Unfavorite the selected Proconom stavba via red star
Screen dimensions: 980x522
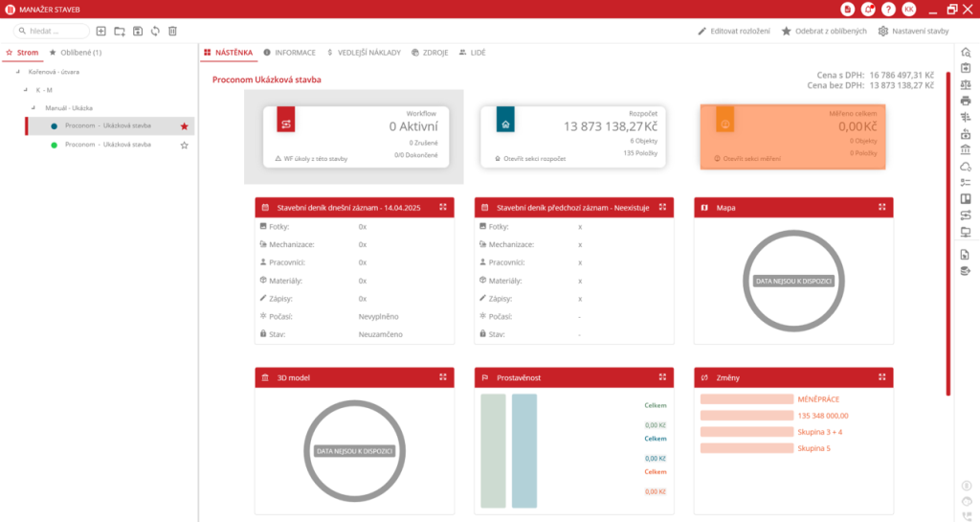click(185, 126)
